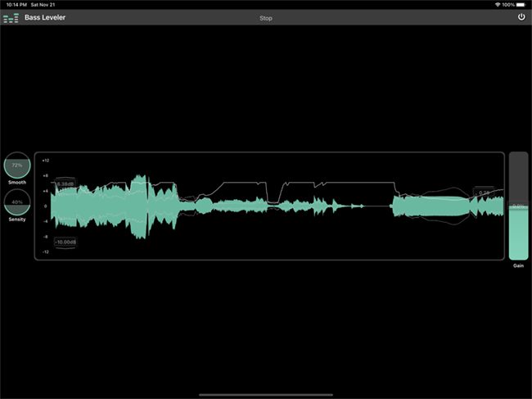Tap the Bass Leveler equalizer logo icon
Viewport: 532px width, 399px height.
(11, 17)
